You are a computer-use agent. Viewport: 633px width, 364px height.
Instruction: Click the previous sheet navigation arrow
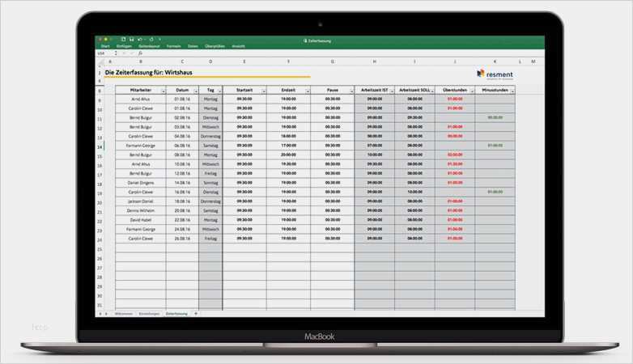tap(100, 314)
